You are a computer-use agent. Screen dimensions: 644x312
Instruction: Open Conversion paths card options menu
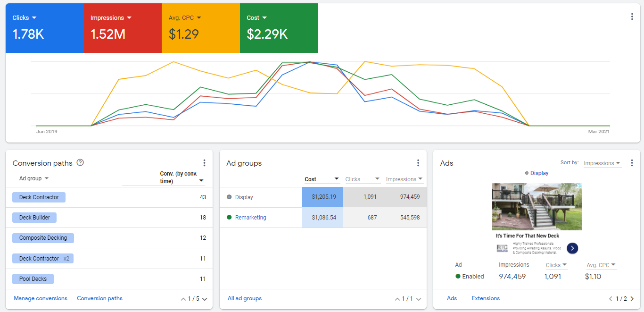pos(204,163)
